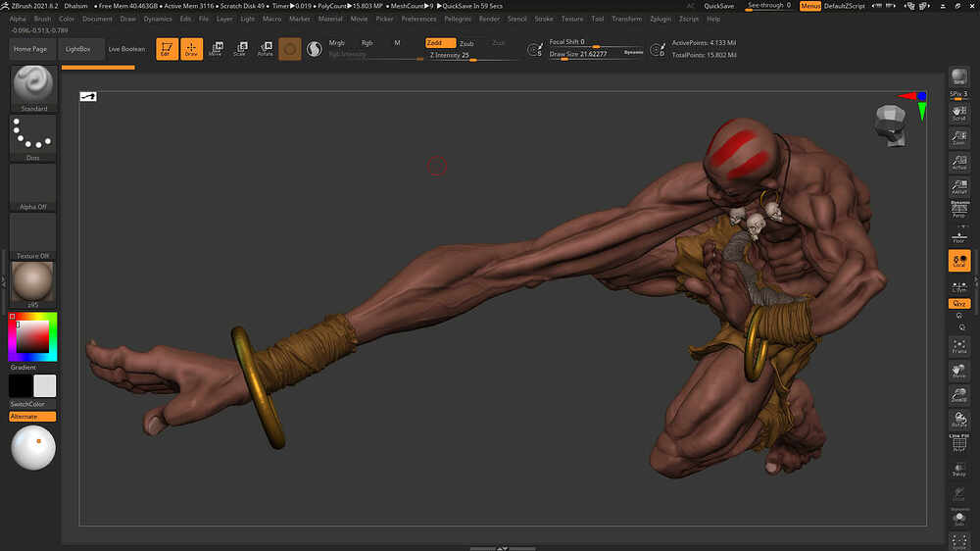Enable Mrgb paint mode
Image resolution: width=980 pixels, height=551 pixels.
click(337, 43)
